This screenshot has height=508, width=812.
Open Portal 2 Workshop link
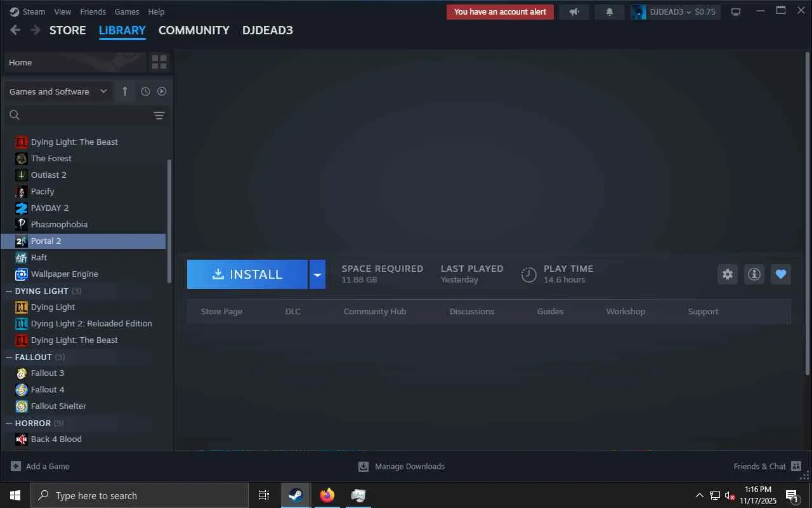click(x=625, y=312)
